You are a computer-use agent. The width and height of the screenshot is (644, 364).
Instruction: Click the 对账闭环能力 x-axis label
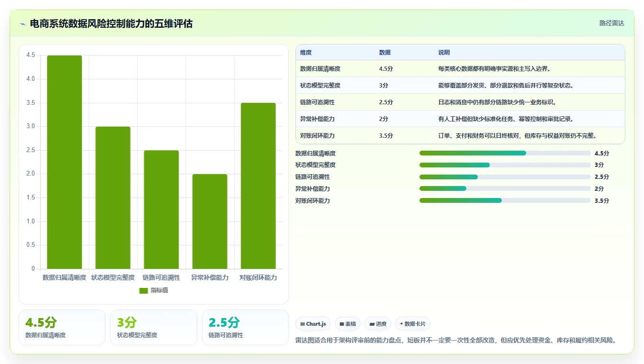258,277
